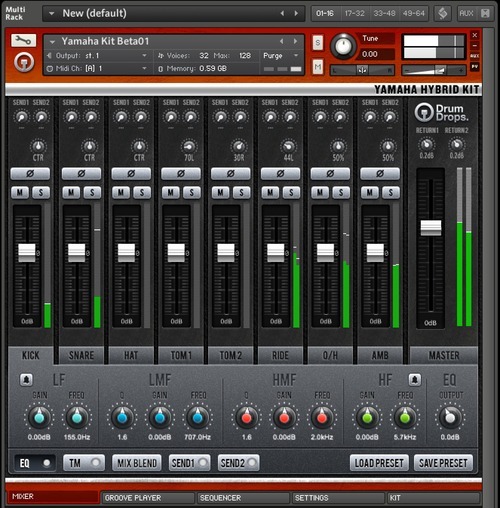Click the SAVE PRESET button
The width and height of the screenshot is (500, 508).
pyautogui.click(x=443, y=463)
